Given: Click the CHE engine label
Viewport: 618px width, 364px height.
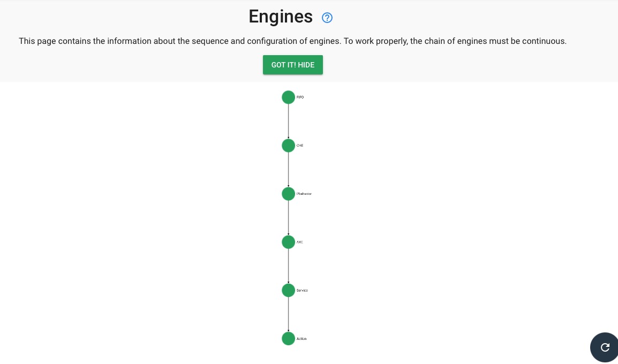Looking at the screenshot, I should coord(299,145).
